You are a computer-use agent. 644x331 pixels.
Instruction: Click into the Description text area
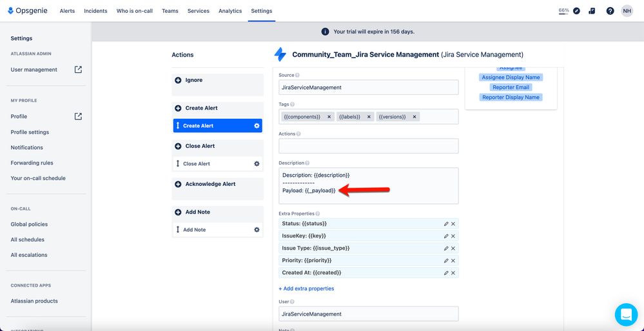[x=368, y=186]
